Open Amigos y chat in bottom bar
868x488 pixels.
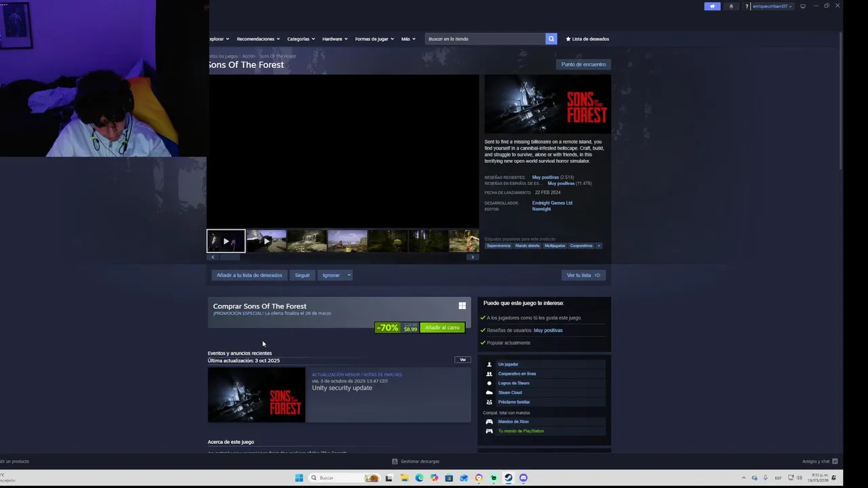point(820,462)
